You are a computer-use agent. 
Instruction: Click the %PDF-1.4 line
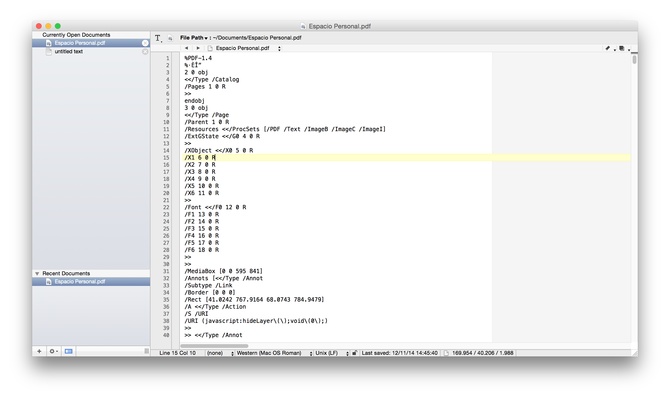click(x=198, y=58)
